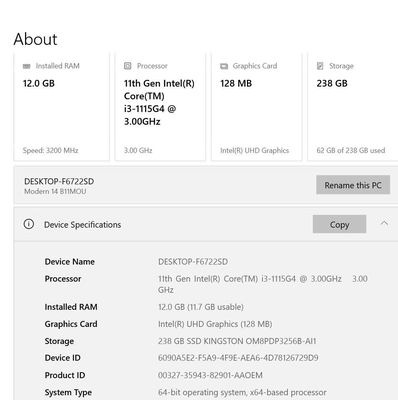Select the 64-bit operating system value
398x400 pixels.
coord(242,392)
